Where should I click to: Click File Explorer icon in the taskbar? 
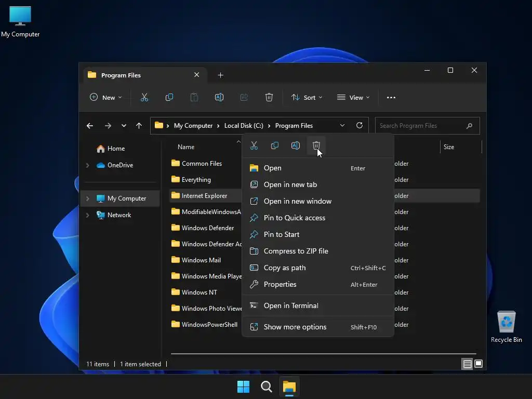click(289, 387)
